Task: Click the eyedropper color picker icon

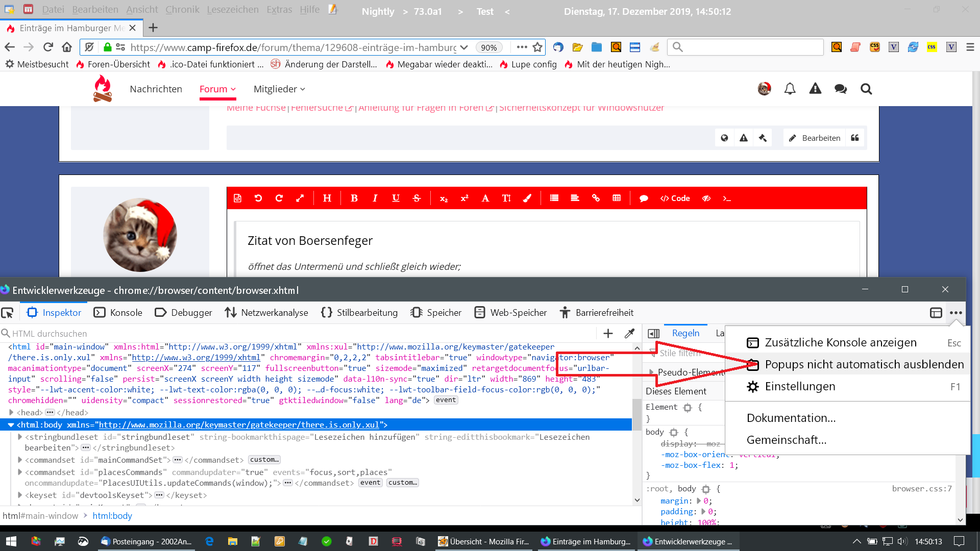Action: pos(629,334)
